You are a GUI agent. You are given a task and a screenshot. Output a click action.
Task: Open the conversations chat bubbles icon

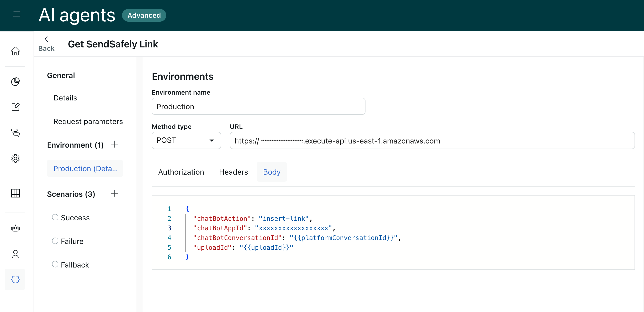(15, 133)
